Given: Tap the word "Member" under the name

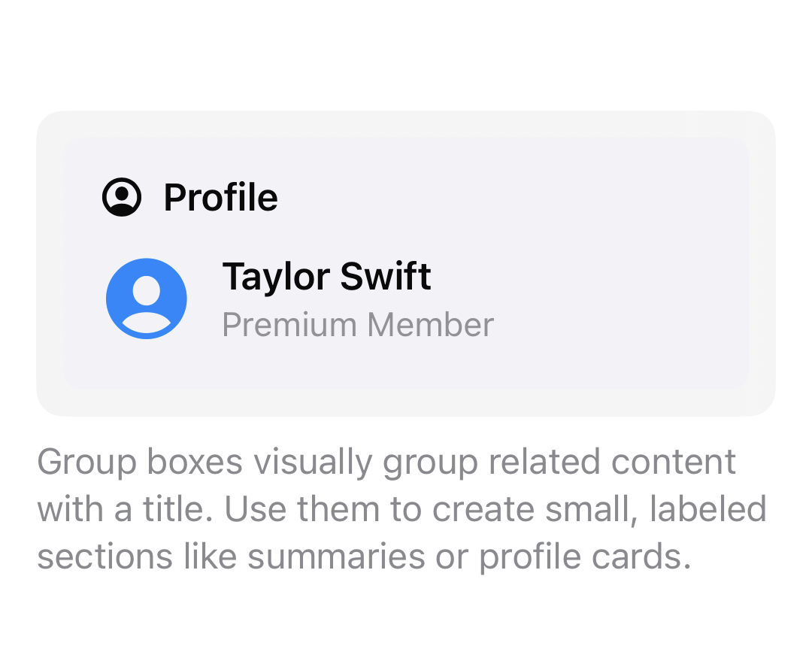Looking at the screenshot, I should 430,325.
